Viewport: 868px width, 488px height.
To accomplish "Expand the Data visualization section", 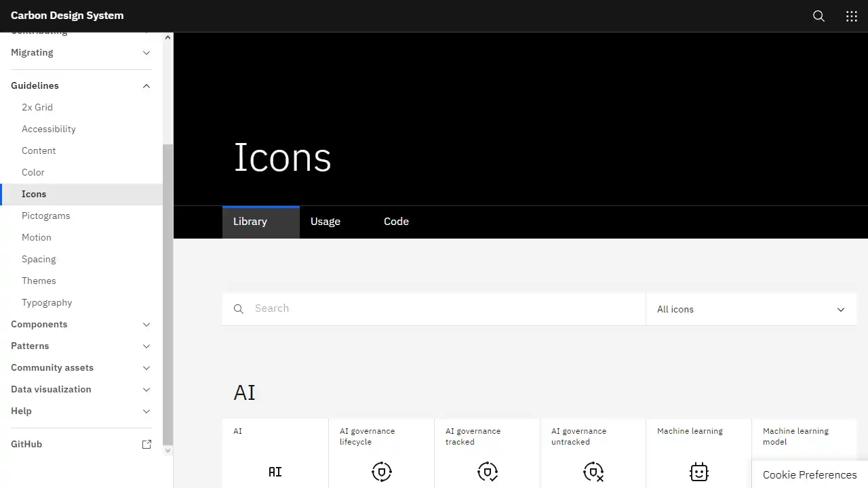I will pos(81,389).
